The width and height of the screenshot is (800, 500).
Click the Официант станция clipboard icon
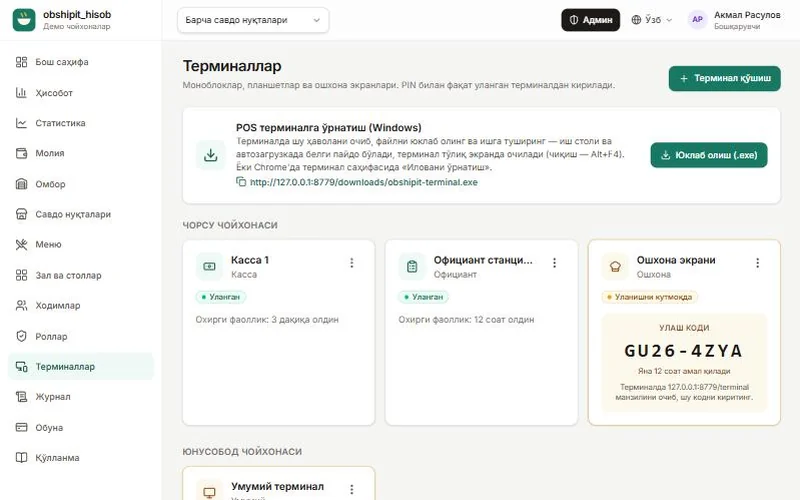coord(412,266)
